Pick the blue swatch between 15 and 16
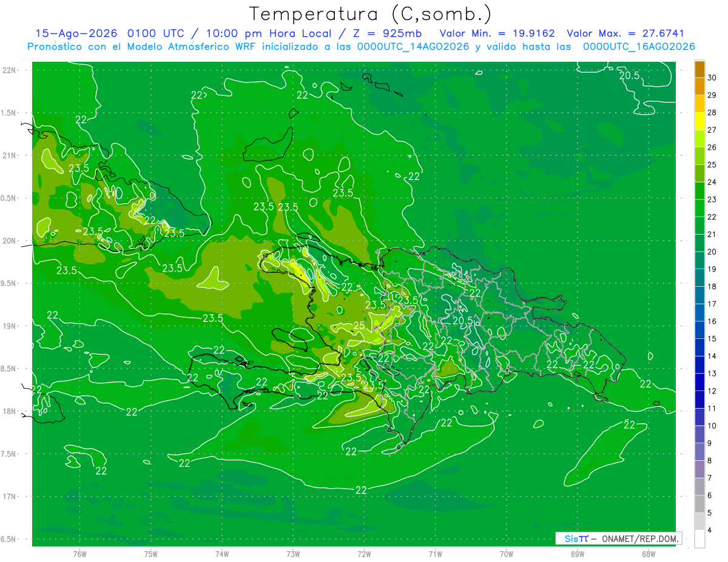 point(699,330)
